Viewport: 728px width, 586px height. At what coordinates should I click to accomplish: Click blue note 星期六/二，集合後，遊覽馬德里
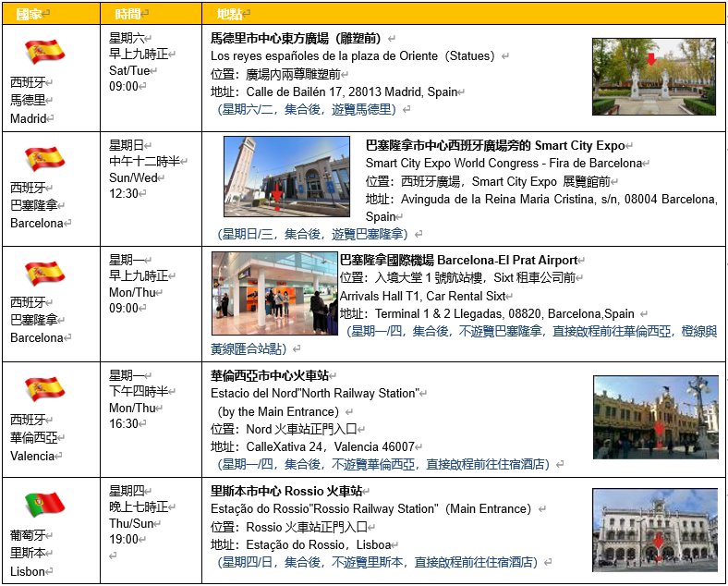pos(309,110)
